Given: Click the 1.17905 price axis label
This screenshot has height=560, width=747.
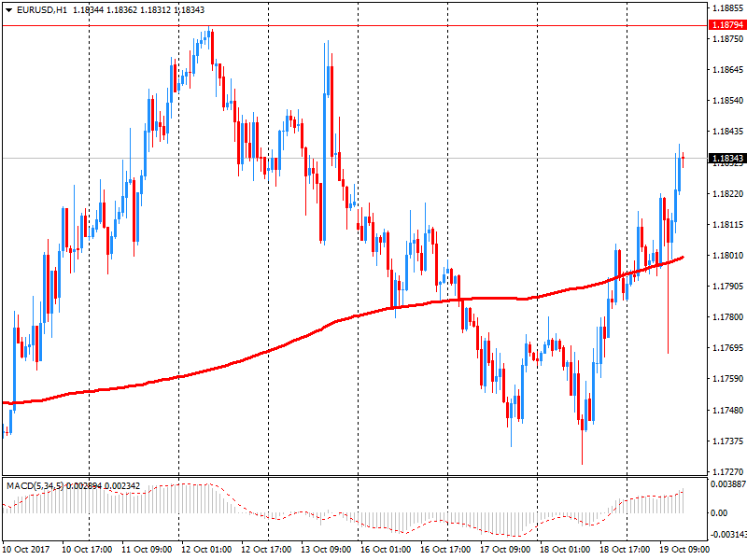Looking at the screenshot, I should [x=728, y=287].
